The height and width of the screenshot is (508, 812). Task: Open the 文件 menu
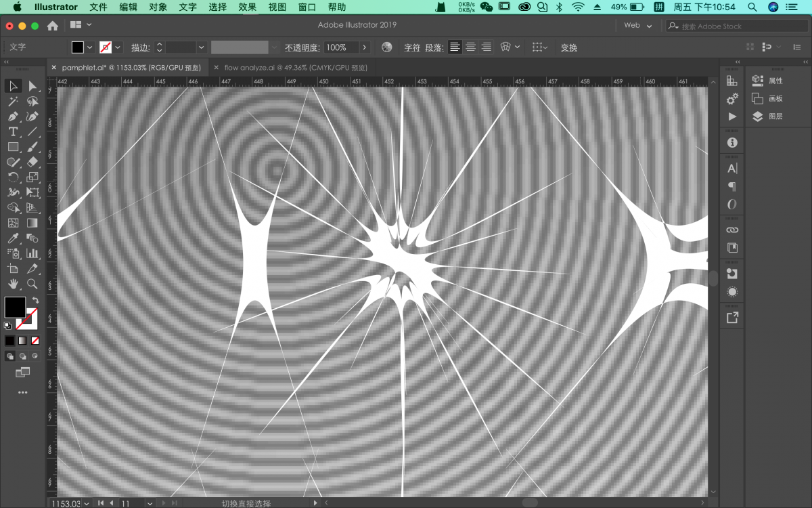click(99, 7)
